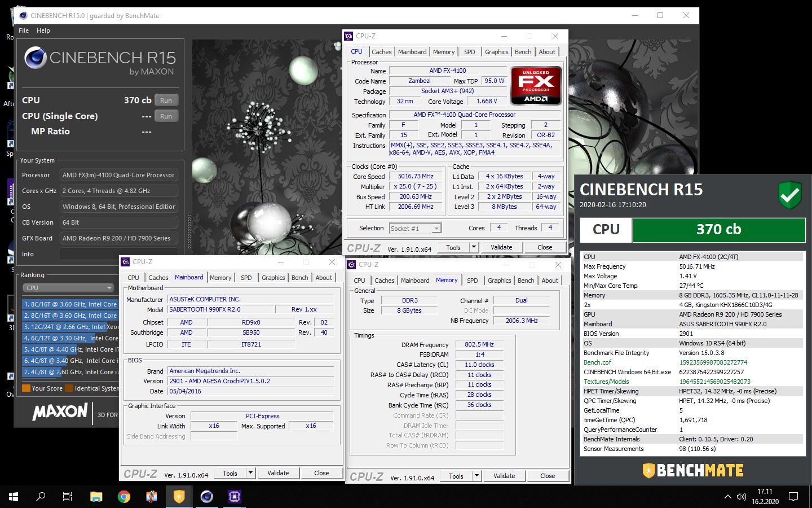
Task: Switch to BenchMate shield taskbar icon
Action: pyautogui.click(x=179, y=497)
